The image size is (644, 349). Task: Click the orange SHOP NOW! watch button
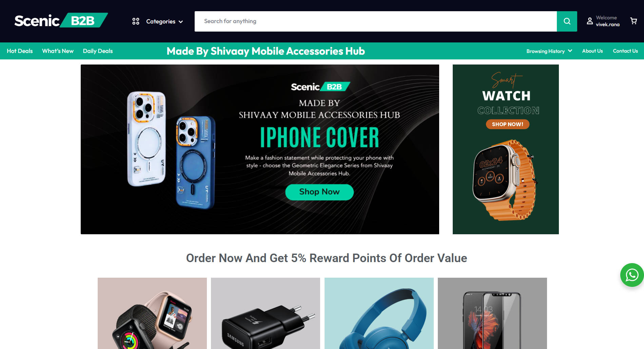click(x=507, y=124)
